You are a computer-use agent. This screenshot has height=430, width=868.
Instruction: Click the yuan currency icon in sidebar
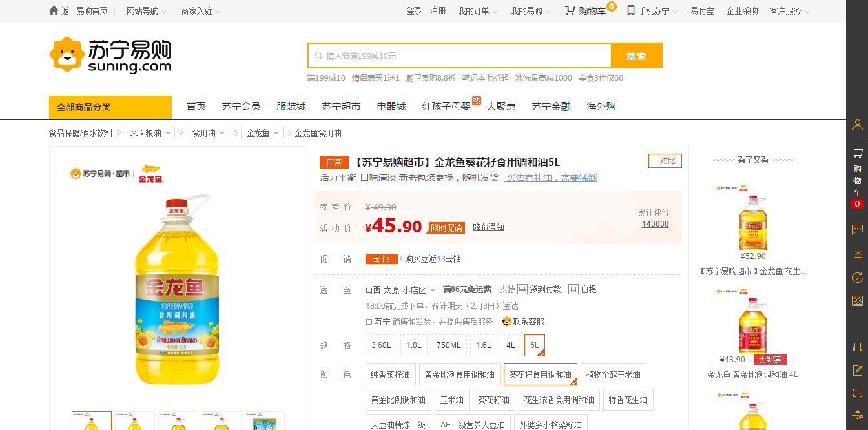point(858,254)
